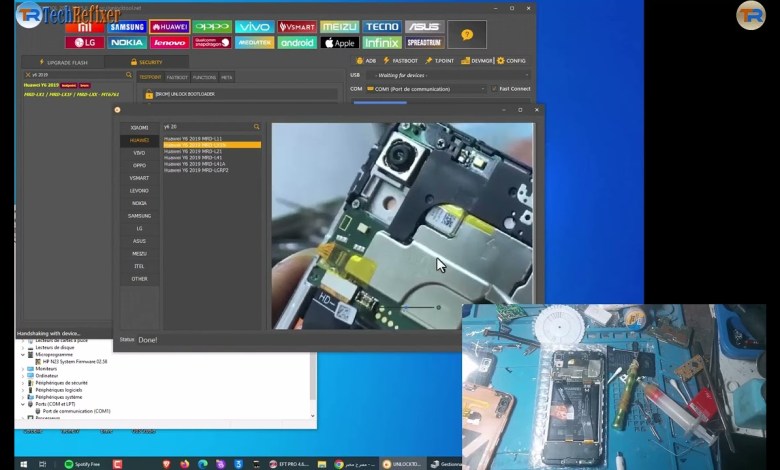Select the MediaTek brand logo
Viewport: 780px width, 470px height.
pos(255,43)
